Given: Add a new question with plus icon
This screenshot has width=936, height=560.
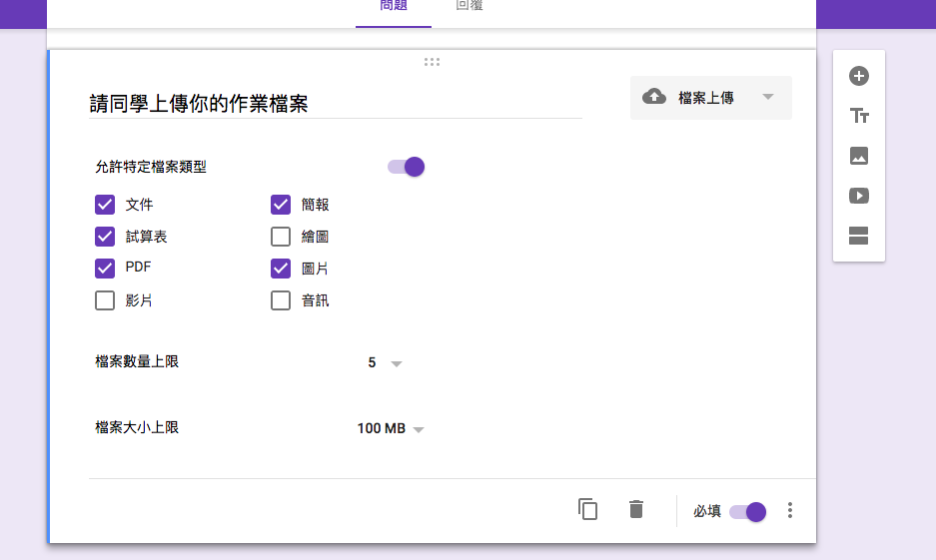Looking at the screenshot, I should tap(858, 76).
